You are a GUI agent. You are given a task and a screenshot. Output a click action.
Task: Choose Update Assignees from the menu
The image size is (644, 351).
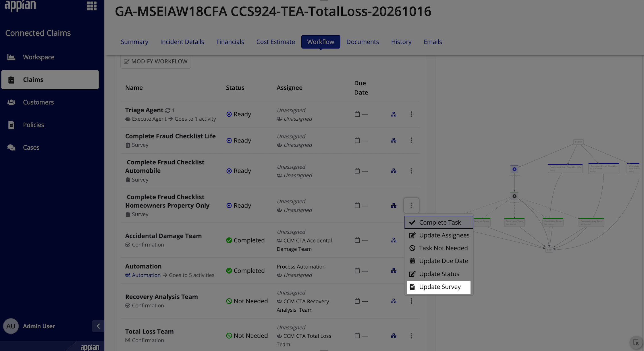pos(439,235)
